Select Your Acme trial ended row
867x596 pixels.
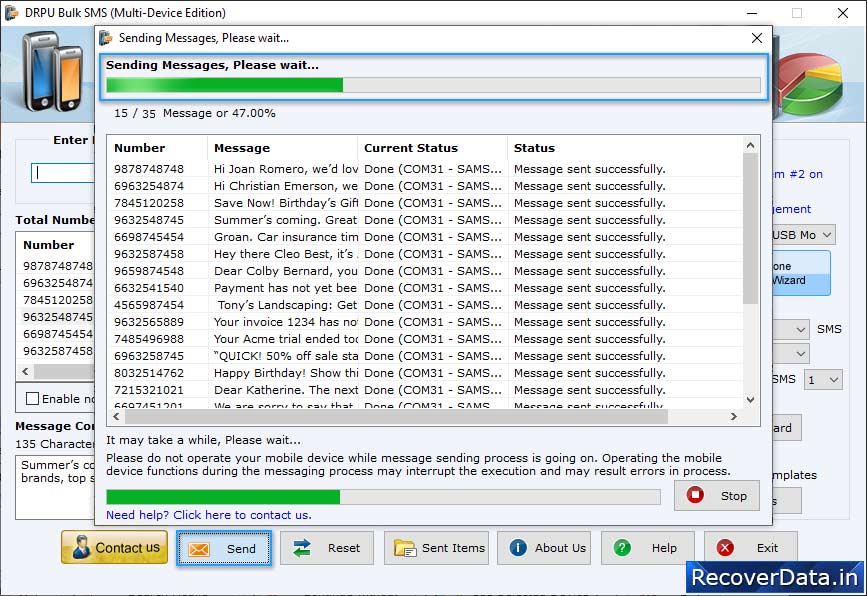(425, 339)
